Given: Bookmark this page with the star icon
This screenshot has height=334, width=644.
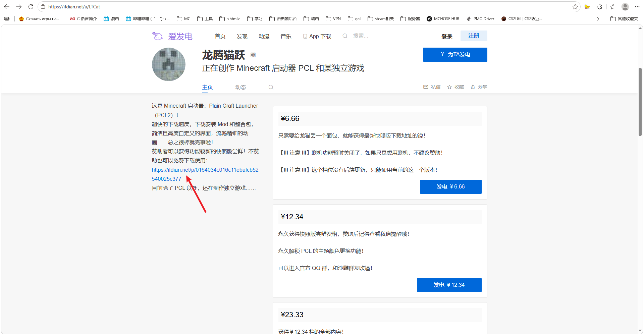Looking at the screenshot, I should click(575, 7).
